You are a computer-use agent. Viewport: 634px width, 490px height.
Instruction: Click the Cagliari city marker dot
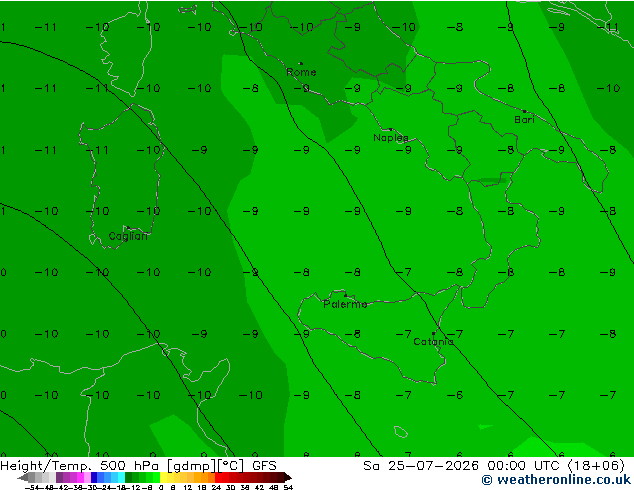128,228
